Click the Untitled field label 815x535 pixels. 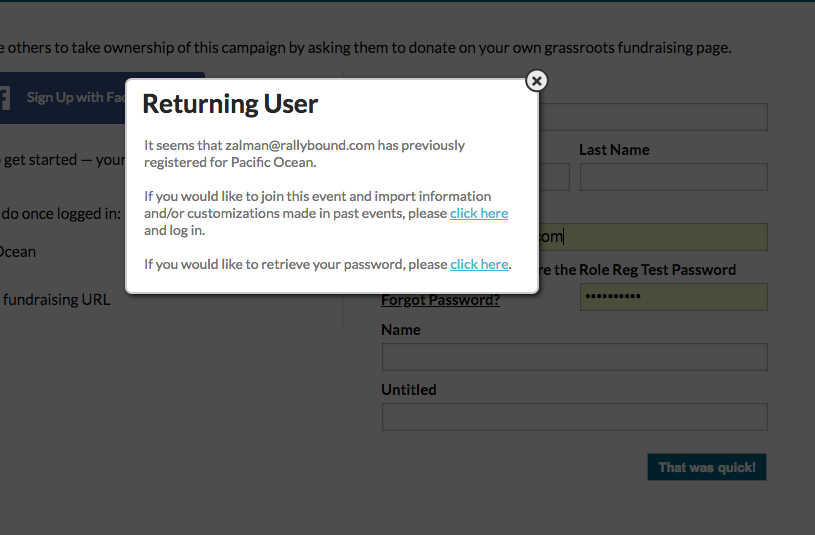click(x=409, y=389)
